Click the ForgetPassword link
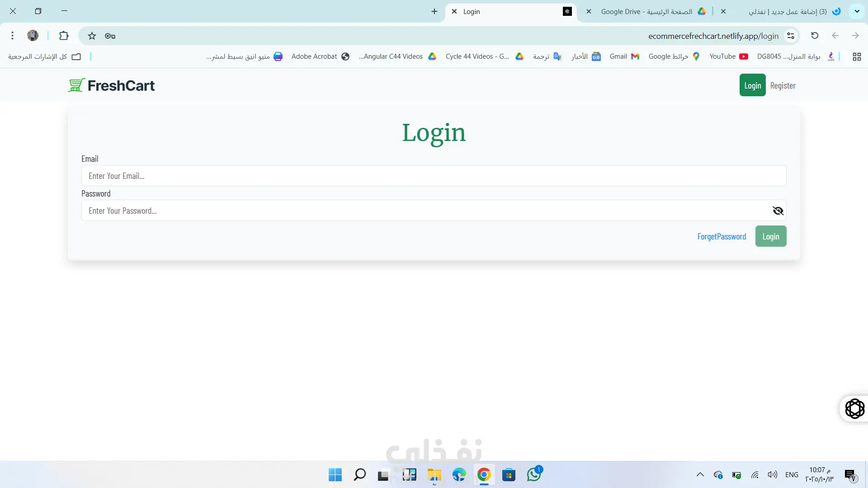Image resolution: width=868 pixels, height=488 pixels. click(x=722, y=236)
